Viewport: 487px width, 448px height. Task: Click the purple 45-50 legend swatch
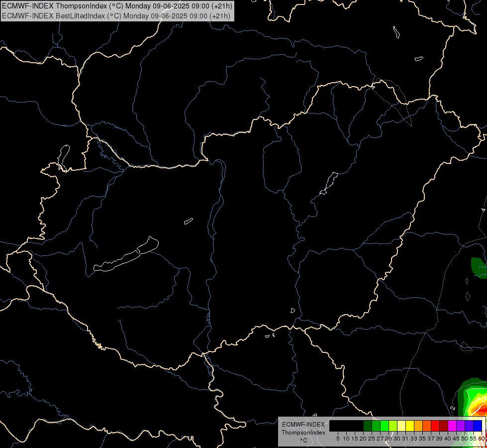461,426
